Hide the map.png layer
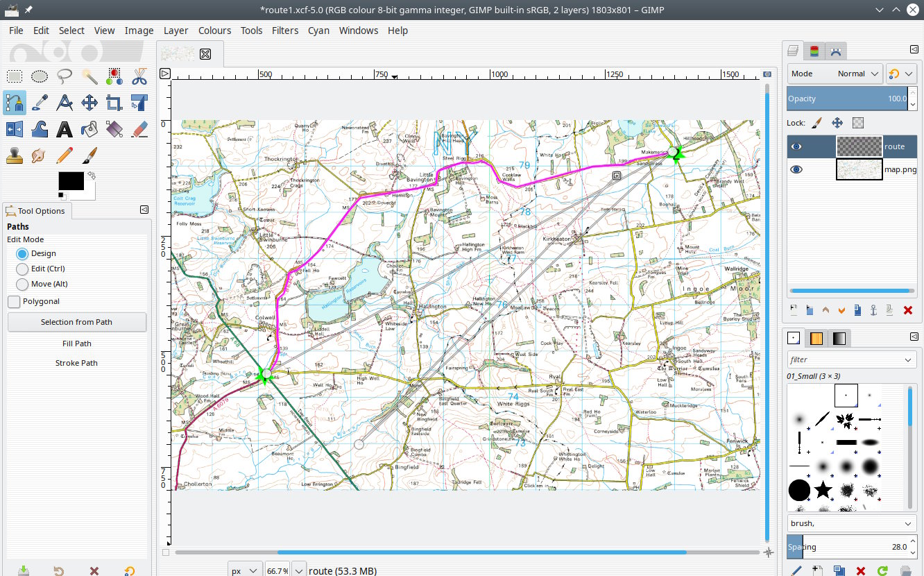This screenshot has width=924, height=576. point(796,169)
